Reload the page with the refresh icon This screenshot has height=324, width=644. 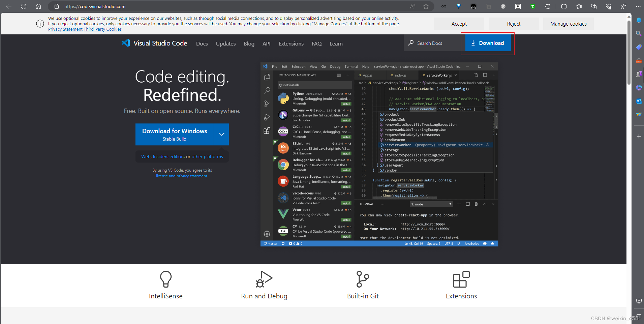point(24,6)
